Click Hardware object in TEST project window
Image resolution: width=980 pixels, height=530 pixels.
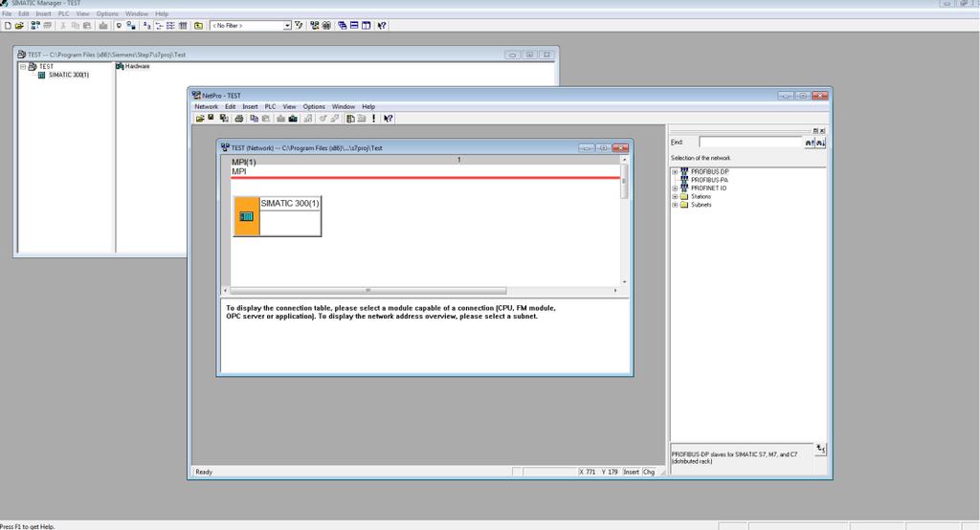(132, 66)
